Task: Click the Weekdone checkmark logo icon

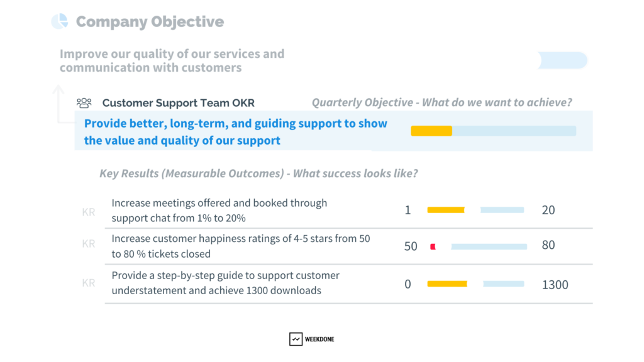Action: [x=296, y=339]
